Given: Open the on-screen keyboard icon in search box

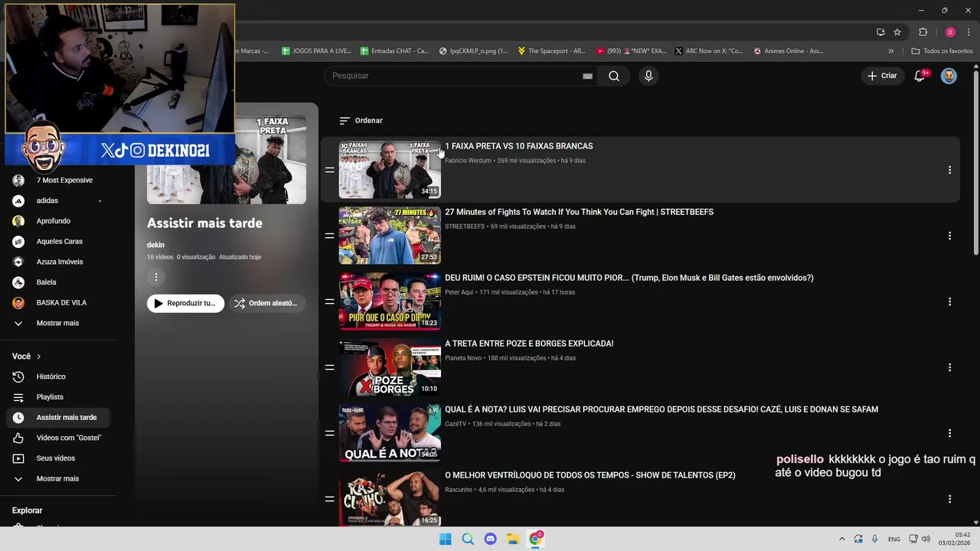Looking at the screenshot, I should (x=587, y=76).
